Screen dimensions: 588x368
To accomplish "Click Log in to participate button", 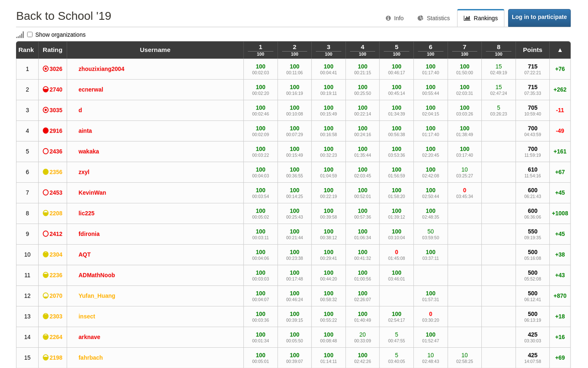I will [539, 17].
